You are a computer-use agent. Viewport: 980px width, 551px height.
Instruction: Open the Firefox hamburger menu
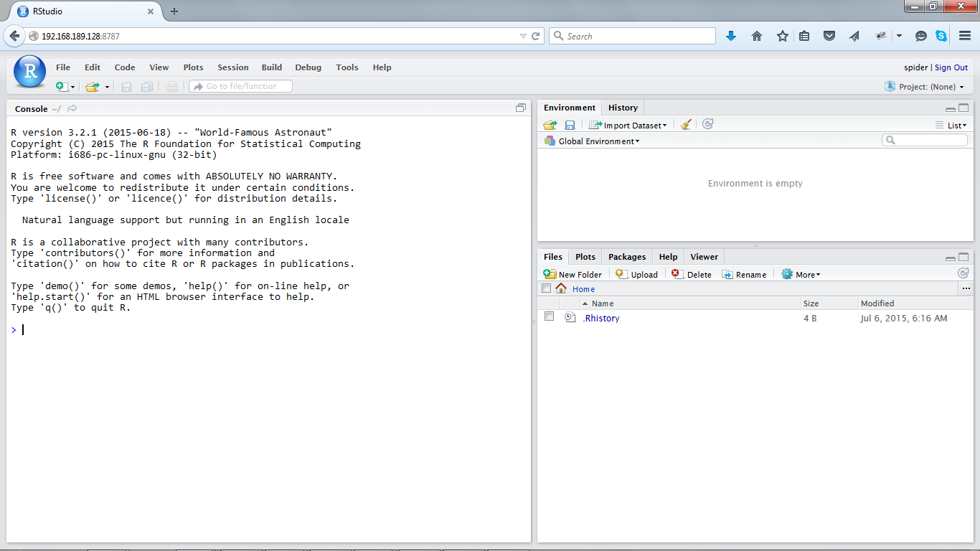tap(964, 36)
